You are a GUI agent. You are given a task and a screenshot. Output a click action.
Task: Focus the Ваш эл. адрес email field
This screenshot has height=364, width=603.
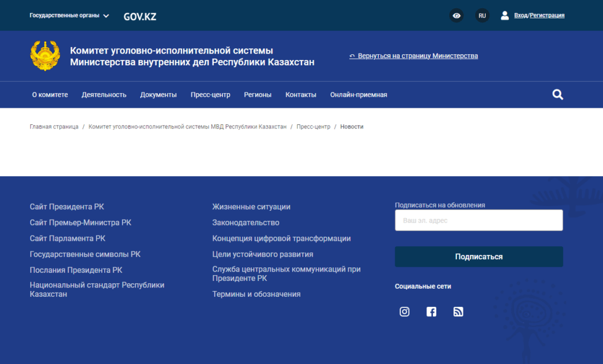point(479,220)
